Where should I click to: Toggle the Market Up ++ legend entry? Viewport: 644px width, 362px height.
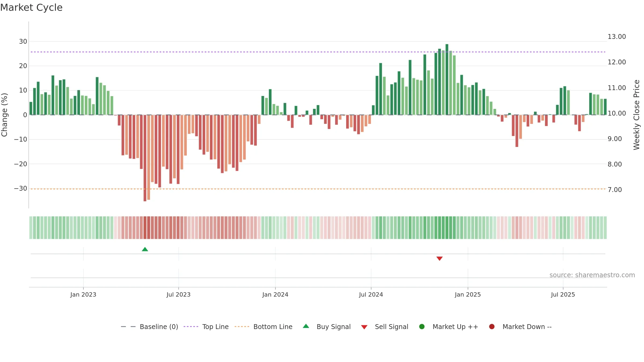click(449, 327)
